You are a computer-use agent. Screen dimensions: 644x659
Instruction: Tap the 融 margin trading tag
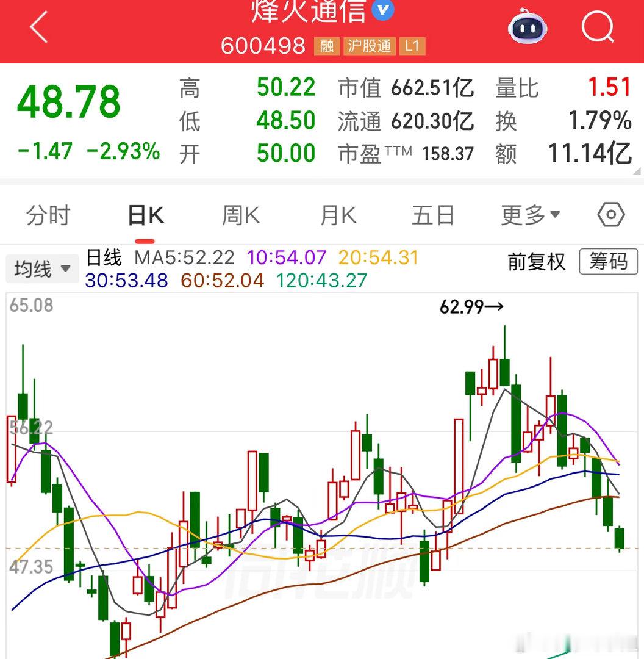pos(327,46)
